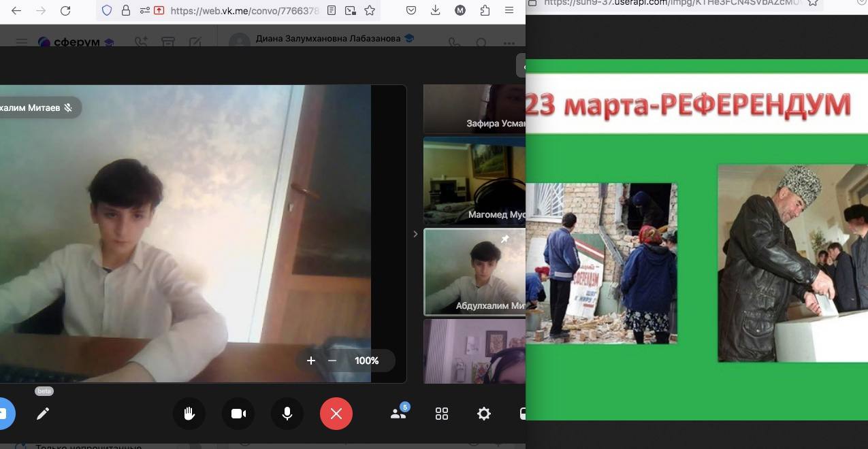Mute or unmute the microphone

[x=287, y=414]
